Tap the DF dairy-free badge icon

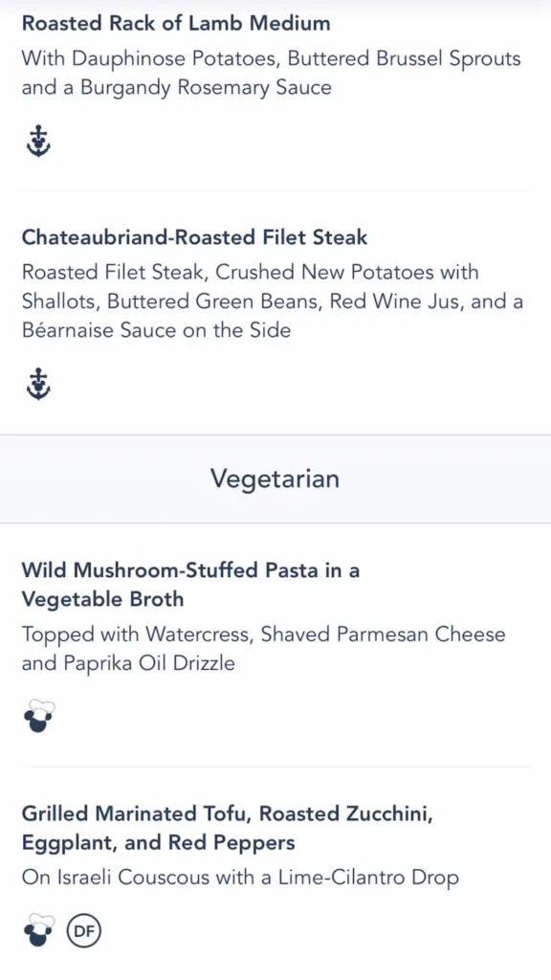tap(84, 932)
